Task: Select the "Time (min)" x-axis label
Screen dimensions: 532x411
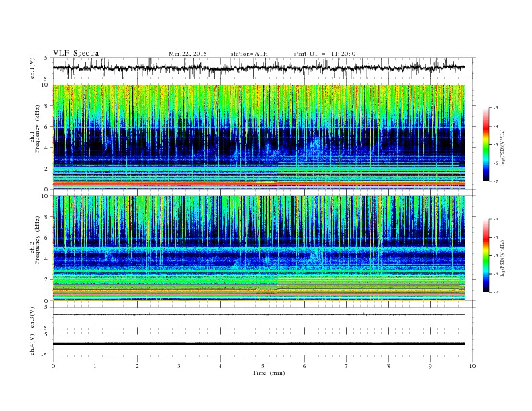Action: pyautogui.click(x=269, y=373)
